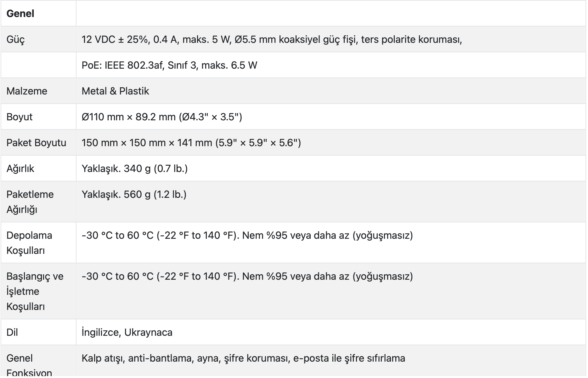Viewport: 588px width, 378px height.
Task: Select the Paketleme Ağırlığı label
Action: tap(30, 202)
